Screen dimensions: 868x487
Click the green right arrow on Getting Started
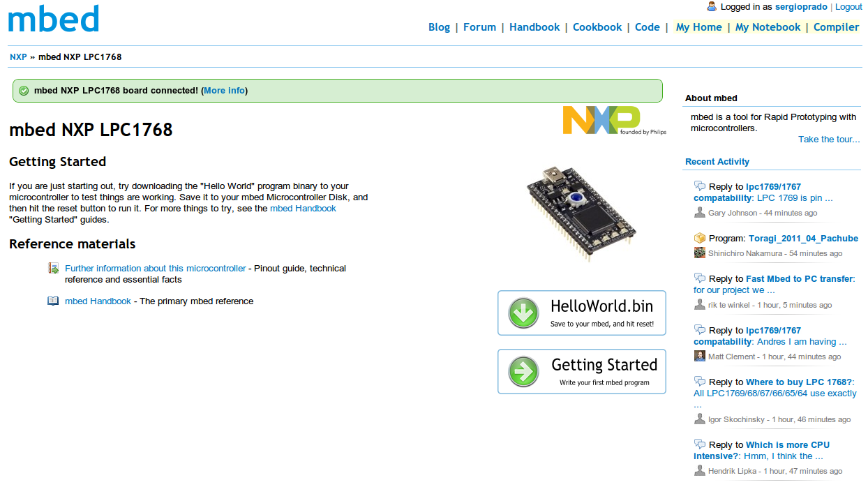[x=523, y=371]
